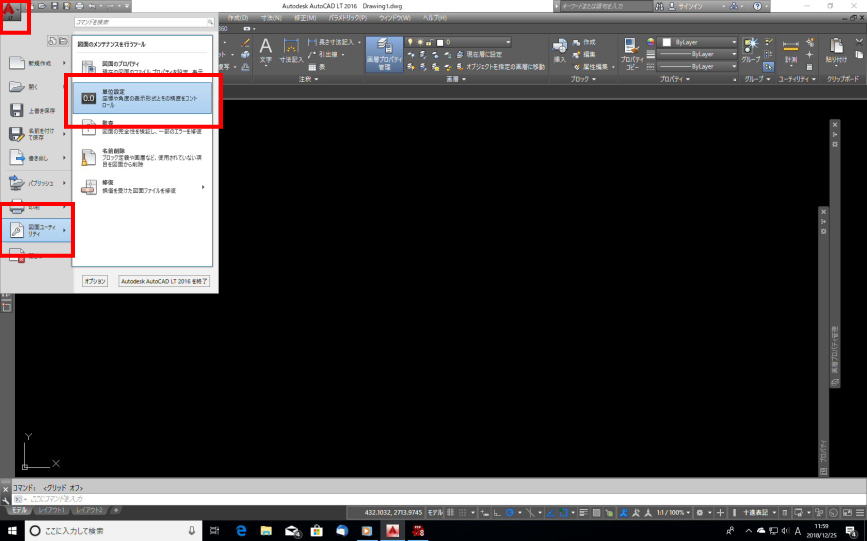
Task: Click the status bar workspace gear icon
Action: point(700,513)
